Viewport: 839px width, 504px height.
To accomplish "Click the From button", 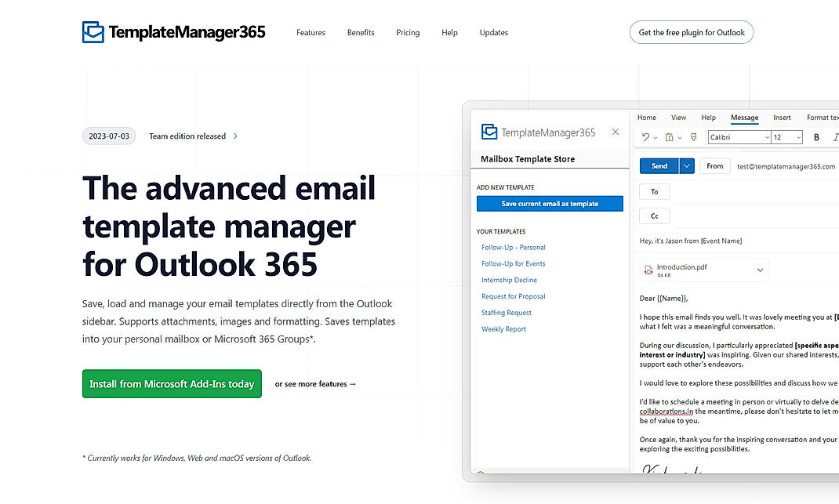I will click(x=715, y=166).
